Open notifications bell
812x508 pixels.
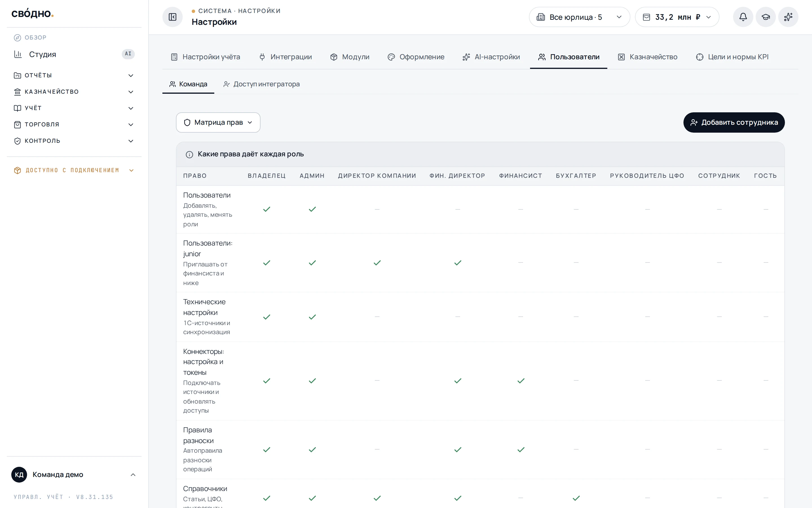click(743, 17)
